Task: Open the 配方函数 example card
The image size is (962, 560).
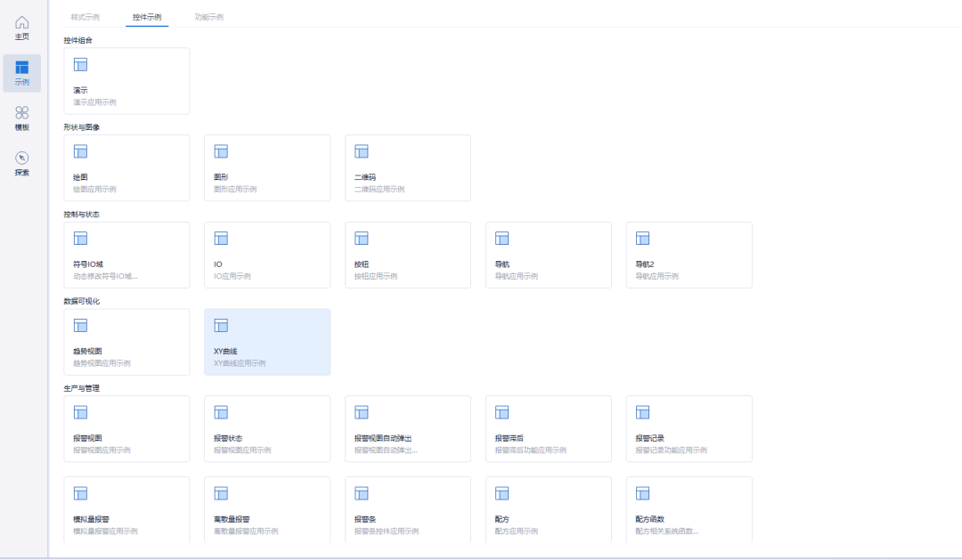Action: (689, 510)
